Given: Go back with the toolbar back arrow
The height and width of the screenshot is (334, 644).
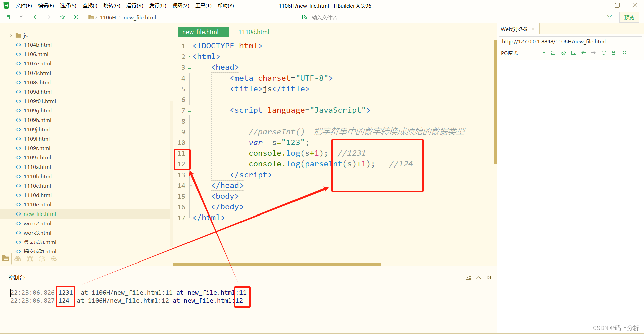Looking at the screenshot, I should [35, 17].
